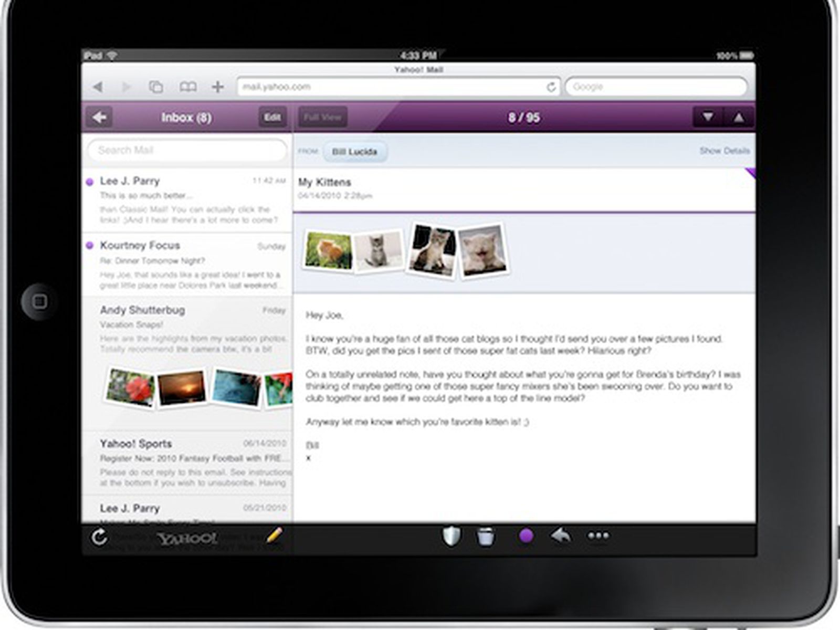
Task: Open the Safari pages/tabs icon
Action: [156, 87]
